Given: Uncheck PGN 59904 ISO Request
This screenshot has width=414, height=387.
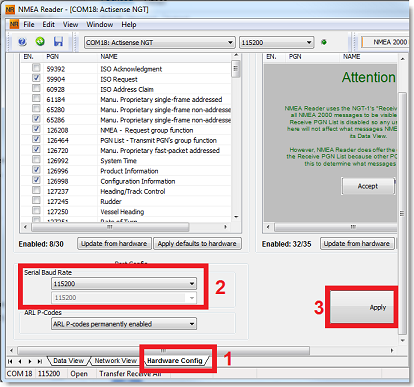Looking at the screenshot, I should click(36, 78).
